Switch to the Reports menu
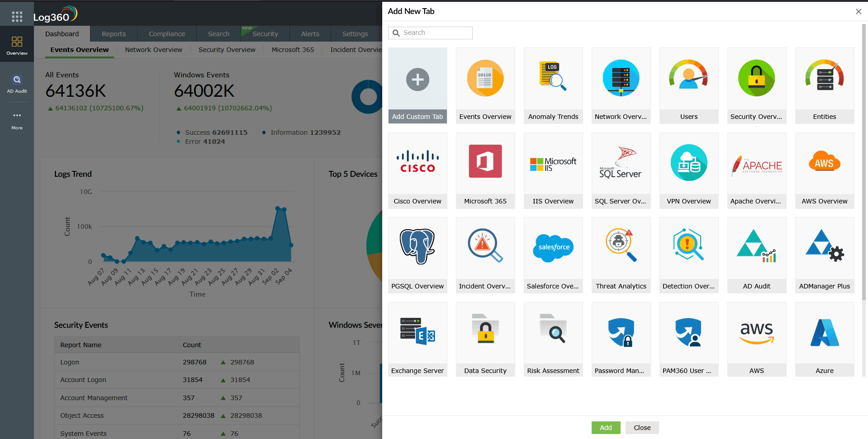 (113, 33)
